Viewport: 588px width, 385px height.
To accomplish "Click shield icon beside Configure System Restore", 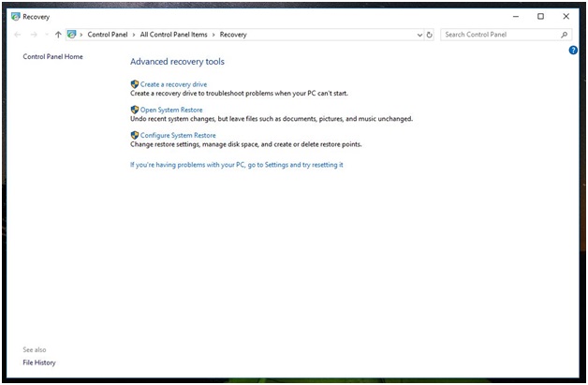I will pyautogui.click(x=135, y=135).
